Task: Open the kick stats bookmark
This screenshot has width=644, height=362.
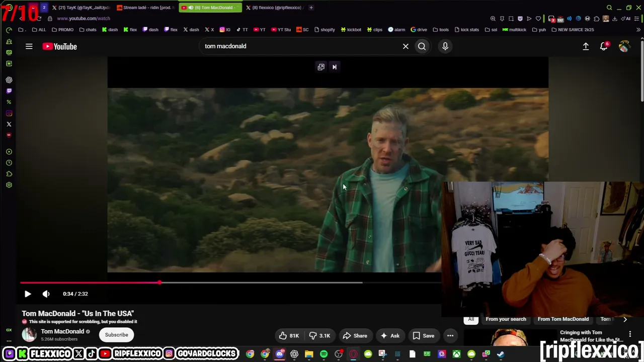Action: [466, 30]
